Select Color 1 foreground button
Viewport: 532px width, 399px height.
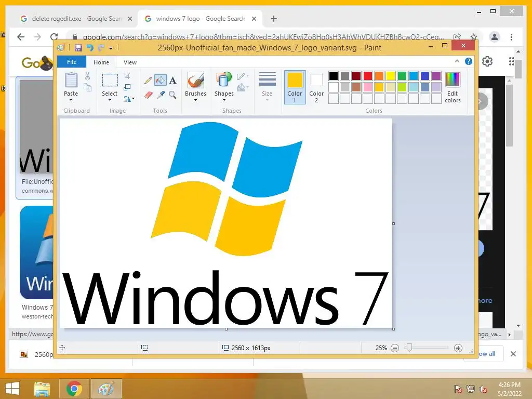295,87
